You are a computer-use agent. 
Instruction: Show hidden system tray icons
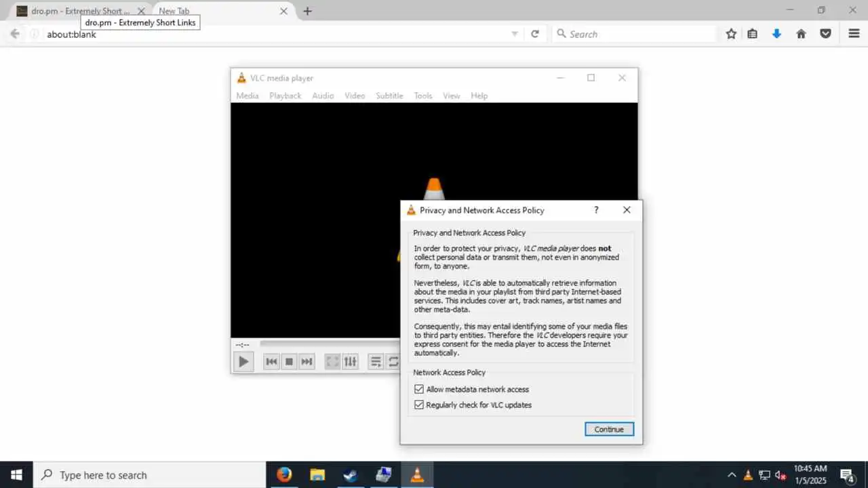[732, 475]
